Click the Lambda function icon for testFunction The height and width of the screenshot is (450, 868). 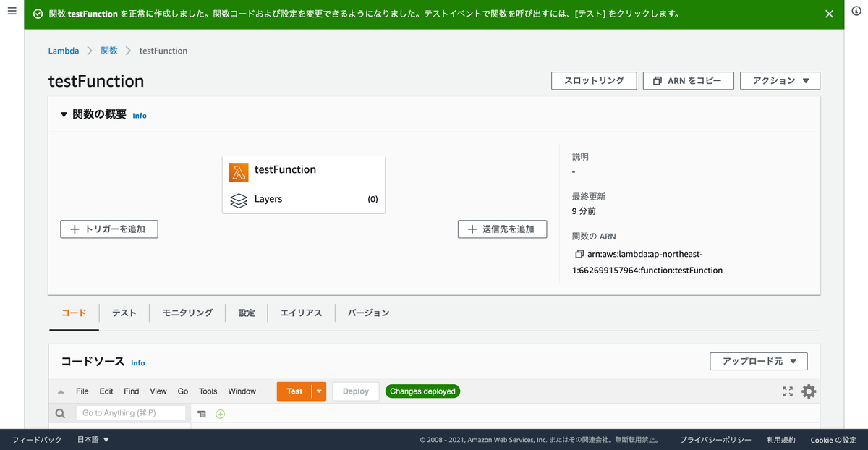coord(239,172)
